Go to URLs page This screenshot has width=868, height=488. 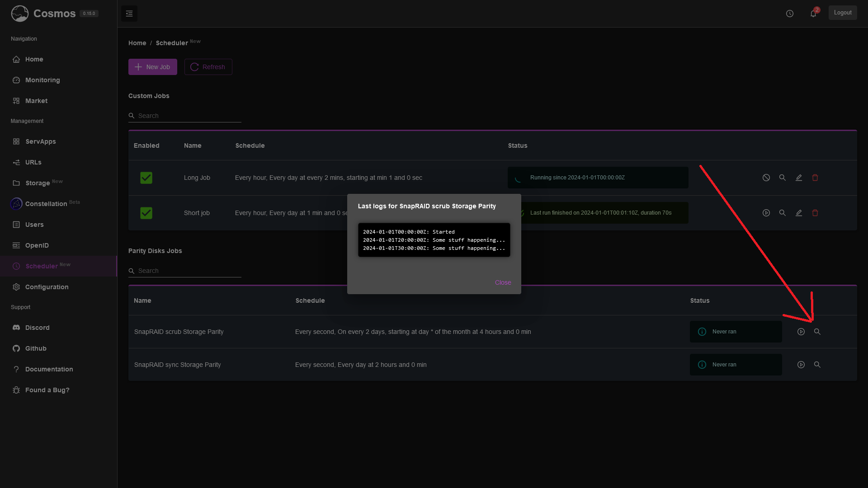pyautogui.click(x=59, y=162)
